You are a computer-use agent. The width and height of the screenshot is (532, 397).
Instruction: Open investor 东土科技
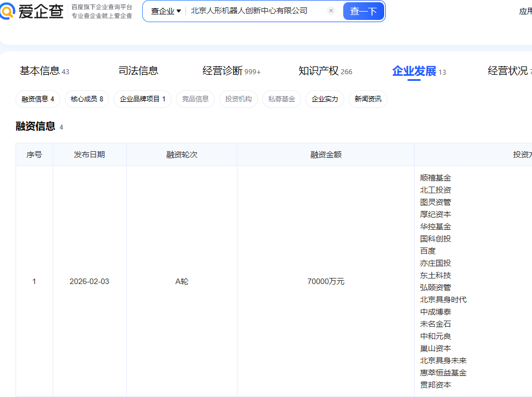(x=435, y=276)
